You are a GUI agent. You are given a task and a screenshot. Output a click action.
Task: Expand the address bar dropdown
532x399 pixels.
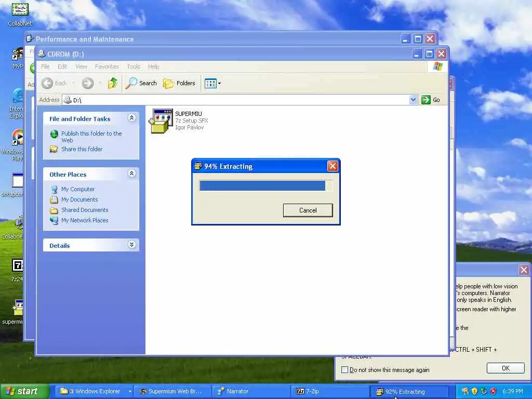(413, 100)
